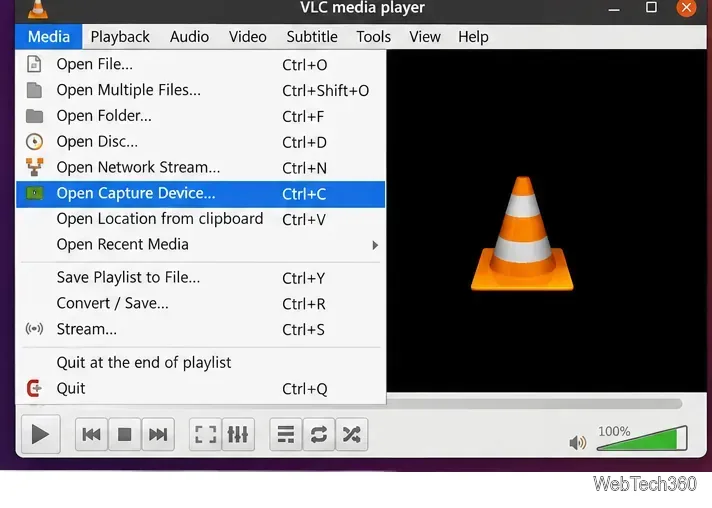Choose Convert / Save... entry
This screenshot has width=712, height=508.
pos(200,304)
